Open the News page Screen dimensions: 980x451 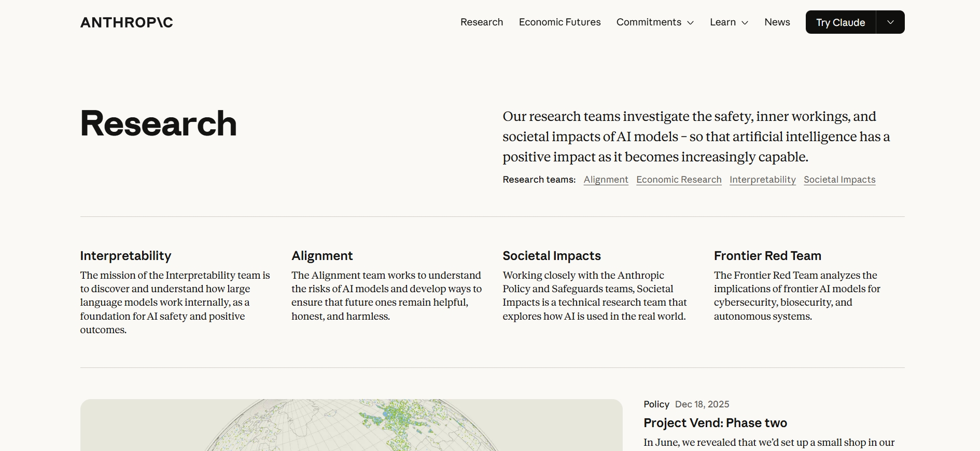(777, 22)
